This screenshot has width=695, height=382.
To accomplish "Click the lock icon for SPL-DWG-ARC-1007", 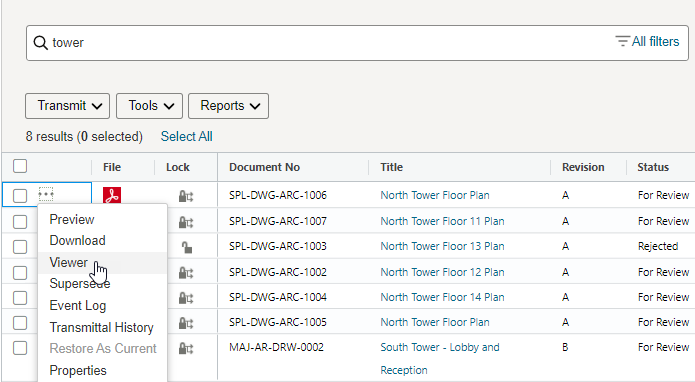I will click(186, 222).
